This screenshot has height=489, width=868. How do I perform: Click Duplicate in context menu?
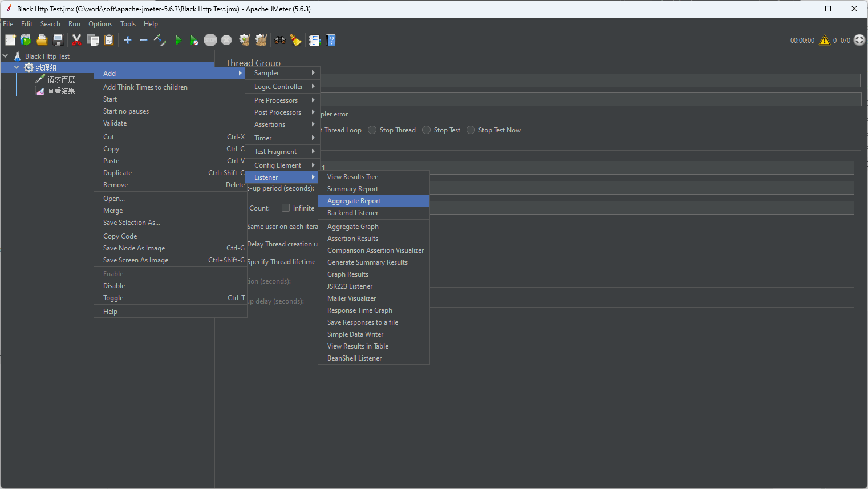click(170, 173)
